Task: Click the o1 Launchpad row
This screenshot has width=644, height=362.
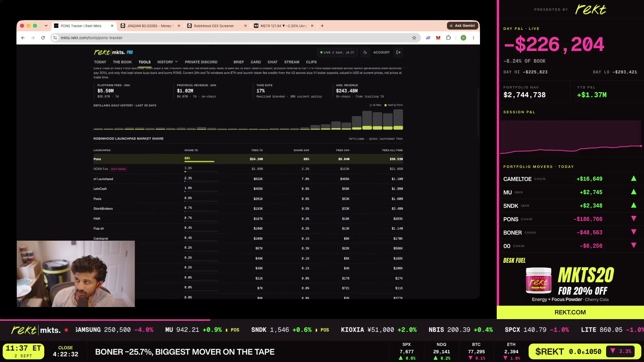Action: point(248,179)
